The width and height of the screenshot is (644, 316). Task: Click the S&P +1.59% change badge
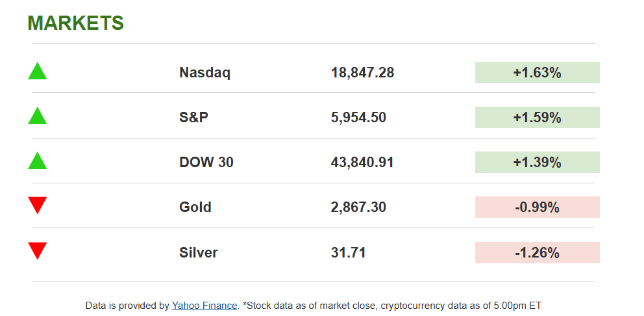pyautogui.click(x=537, y=118)
